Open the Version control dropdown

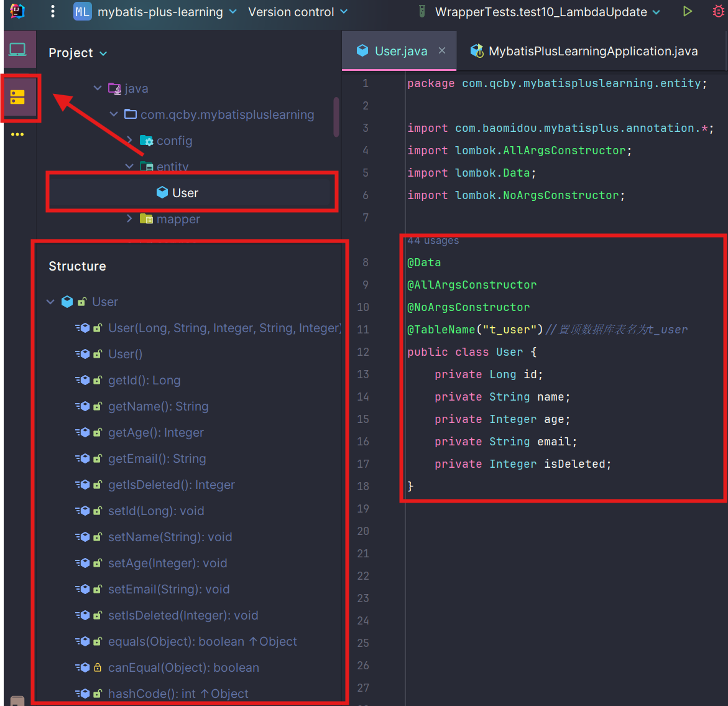pyautogui.click(x=298, y=12)
